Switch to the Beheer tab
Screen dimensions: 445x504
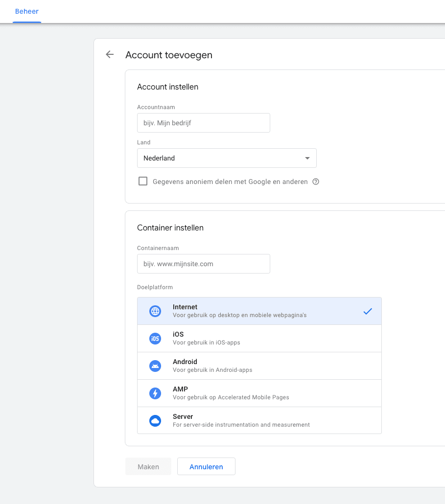pos(27,11)
